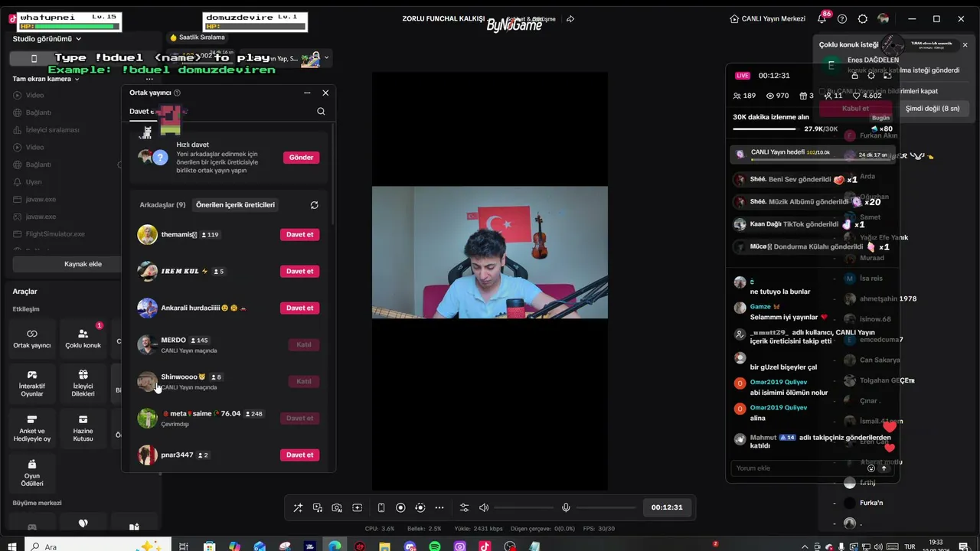The width and height of the screenshot is (980, 551).
Task: Open the İzleyici Dilekleri tool
Action: pyautogui.click(x=83, y=383)
